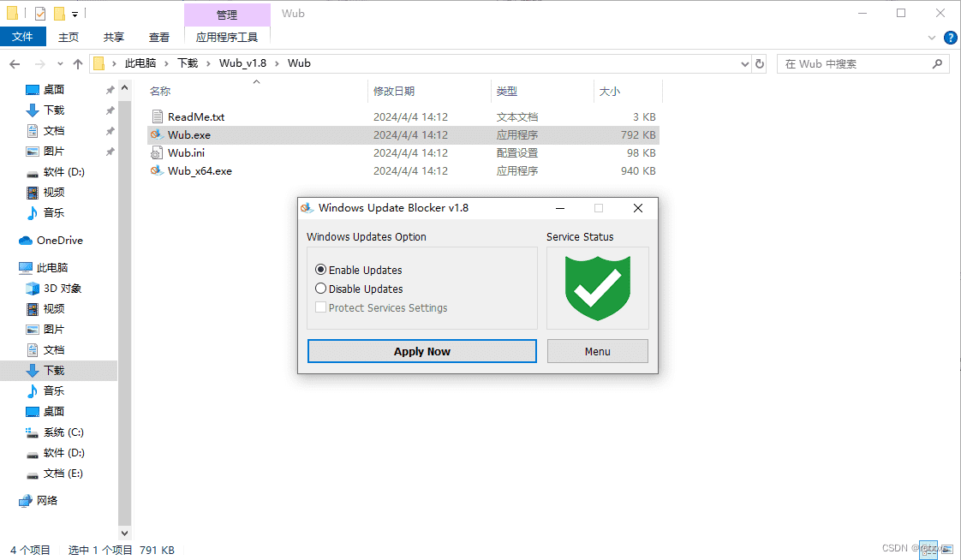
Task: Expand the ribbon with the chevron
Action: 932,38
